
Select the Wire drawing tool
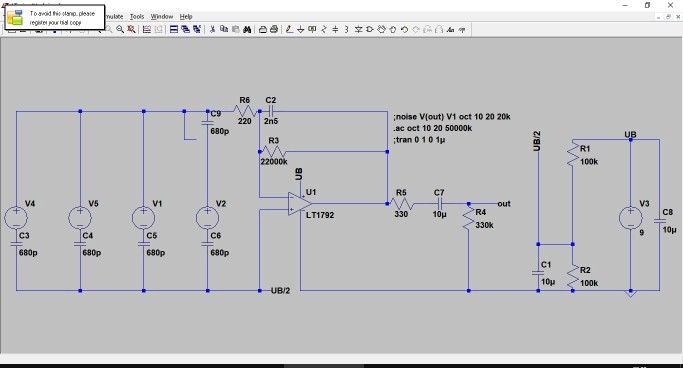tap(289, 30)
